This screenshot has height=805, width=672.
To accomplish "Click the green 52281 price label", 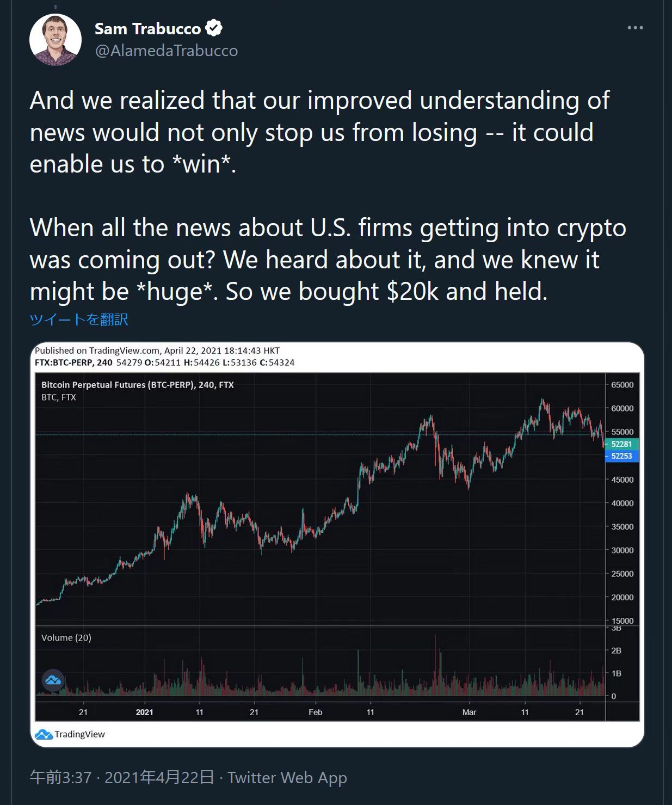I will tap(621, 444).
